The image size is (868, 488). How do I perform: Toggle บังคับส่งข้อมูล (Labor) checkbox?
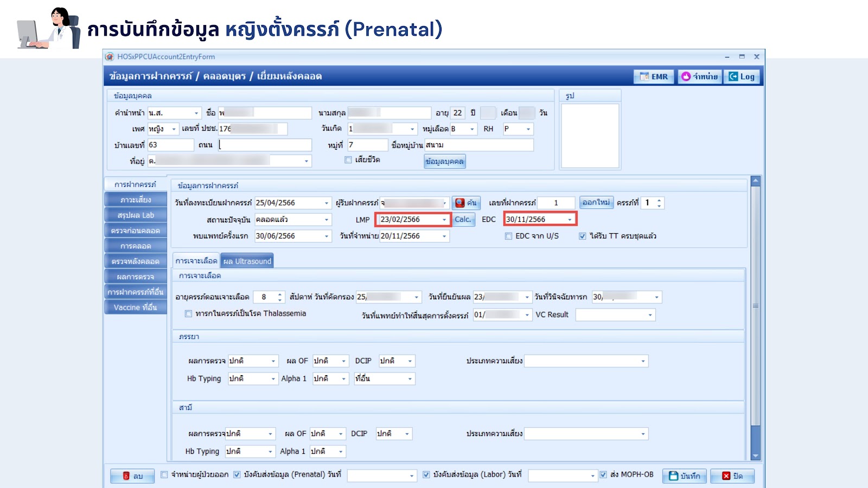tap(426, 475)
